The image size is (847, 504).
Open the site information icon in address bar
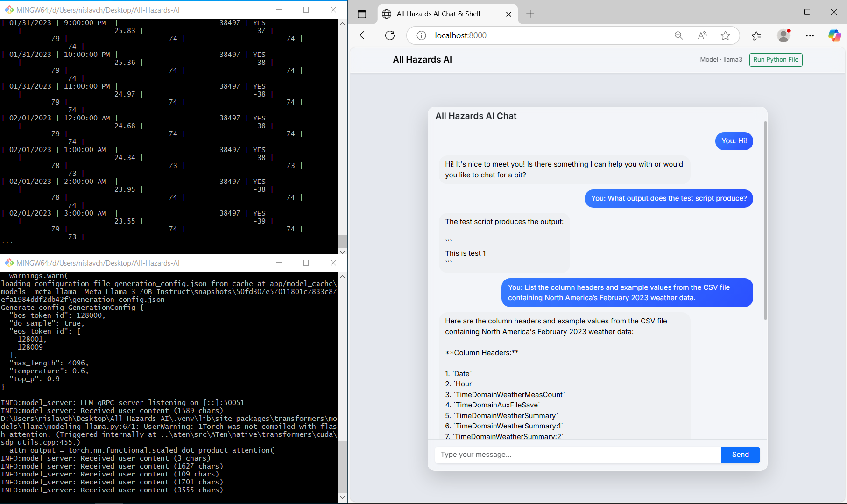(x=421, y=35)
